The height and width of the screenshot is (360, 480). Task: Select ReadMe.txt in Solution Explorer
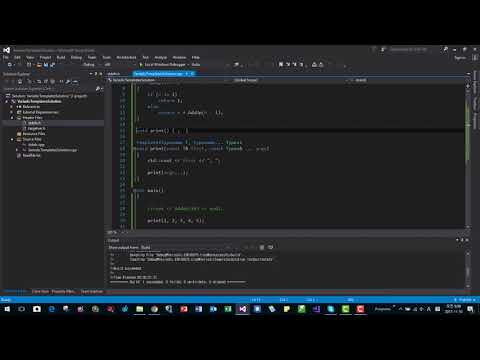[x=31, y=155]
